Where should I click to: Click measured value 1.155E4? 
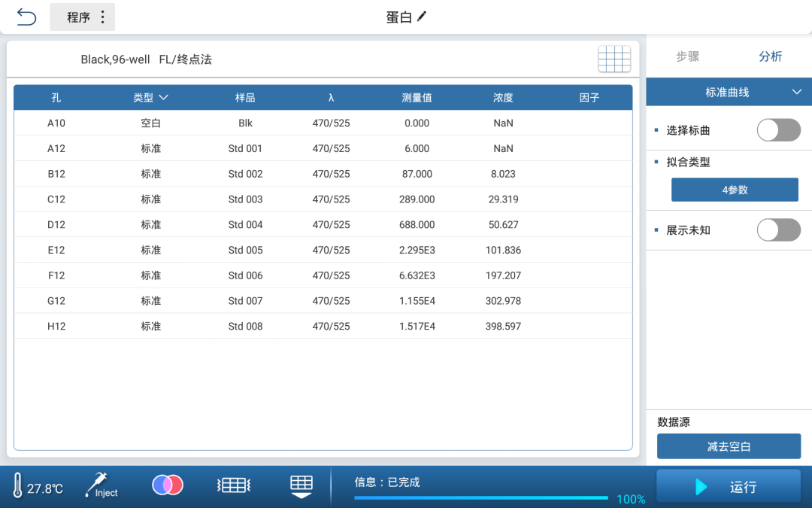pos(417,300)
